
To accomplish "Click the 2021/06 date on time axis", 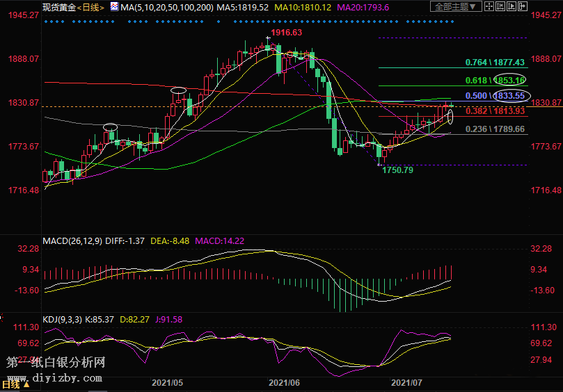I will [284, 382].
